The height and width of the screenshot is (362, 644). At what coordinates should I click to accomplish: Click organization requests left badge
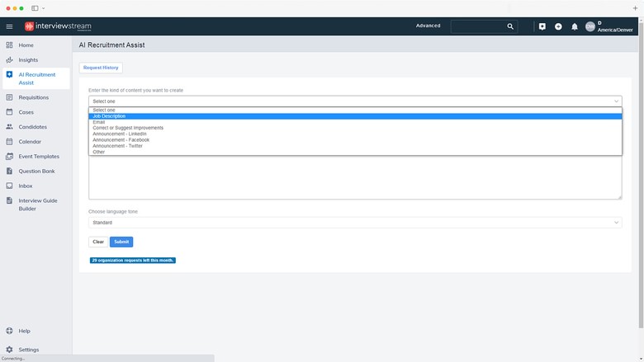pos(133,261)
